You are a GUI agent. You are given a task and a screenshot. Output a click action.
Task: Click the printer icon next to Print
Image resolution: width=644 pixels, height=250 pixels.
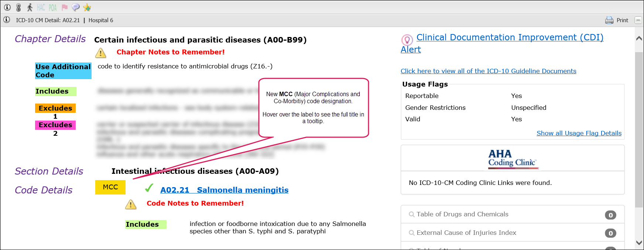(609, 20)
